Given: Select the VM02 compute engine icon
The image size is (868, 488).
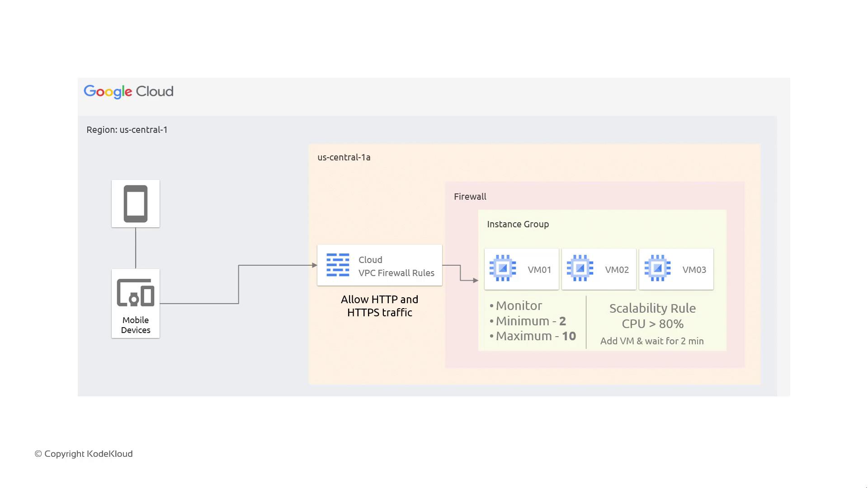Looking at the screenshot, I should [x=580, y=268].
